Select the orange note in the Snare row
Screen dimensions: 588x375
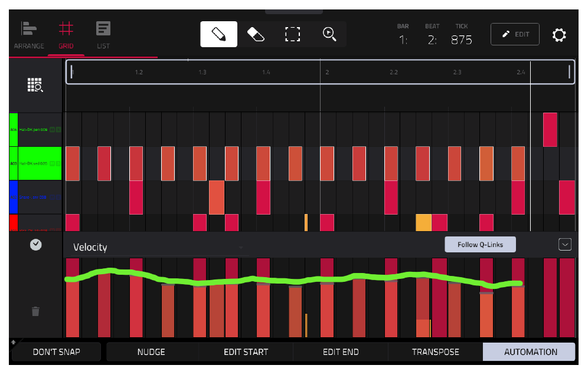(217, 197)
